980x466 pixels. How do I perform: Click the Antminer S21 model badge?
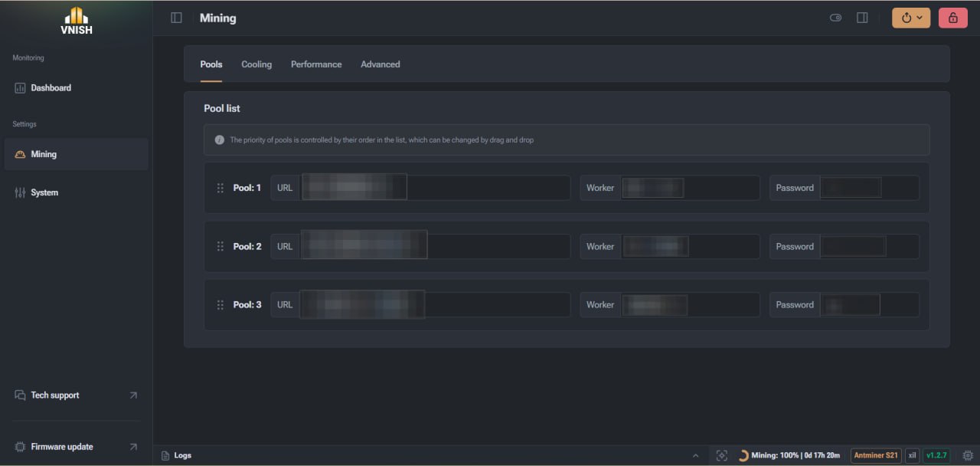coord(876,455)
